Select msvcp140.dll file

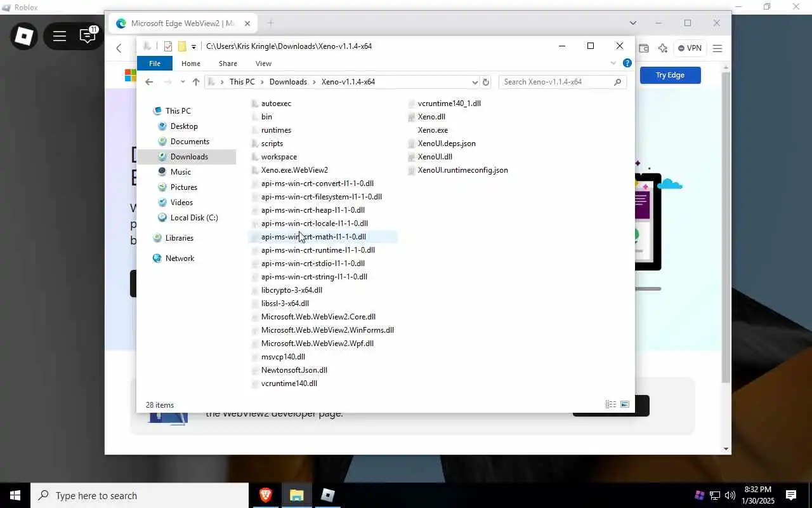coord(283,357)
